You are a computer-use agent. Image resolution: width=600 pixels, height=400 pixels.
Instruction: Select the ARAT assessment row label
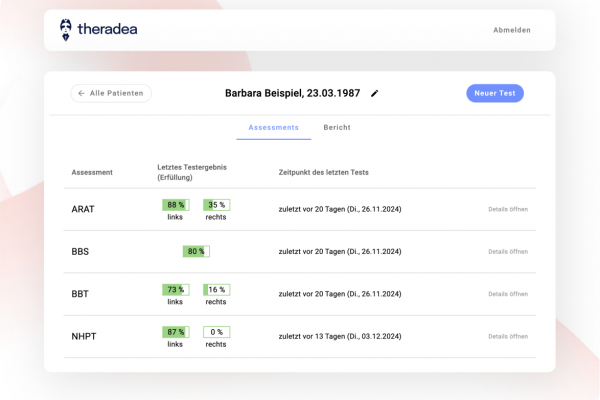(83, 209)
